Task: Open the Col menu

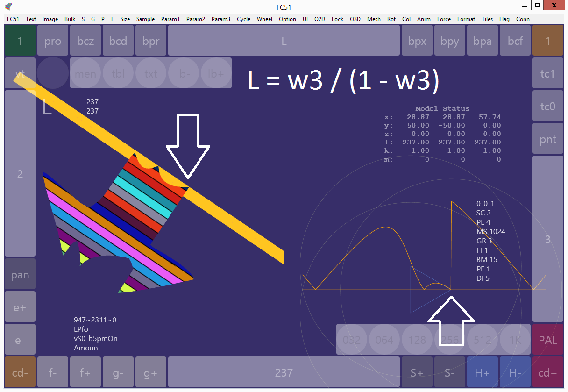Action: click(x=406, y=19)
